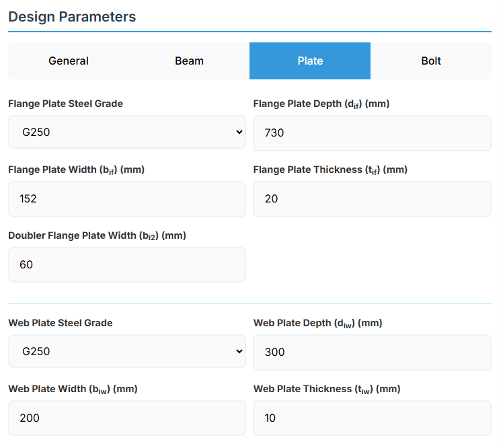
Task: Click the Flange Plate Depth field showing 730
Action: coord(372,133)
